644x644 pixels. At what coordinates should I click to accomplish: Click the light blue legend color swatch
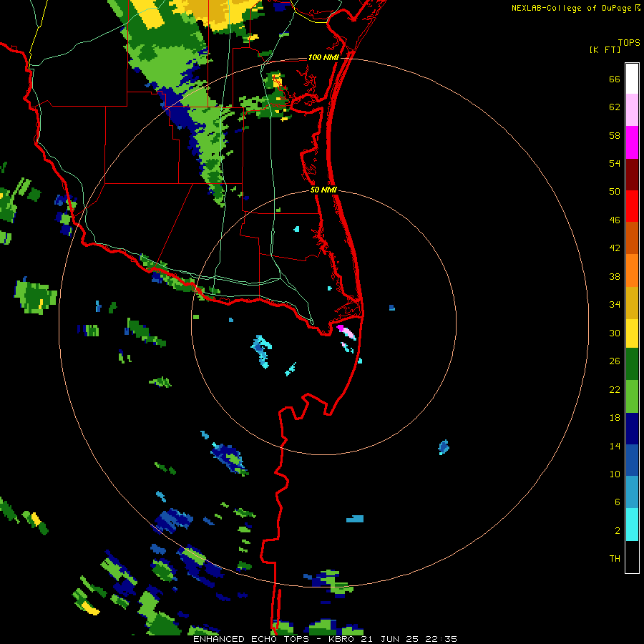[632, 492]
